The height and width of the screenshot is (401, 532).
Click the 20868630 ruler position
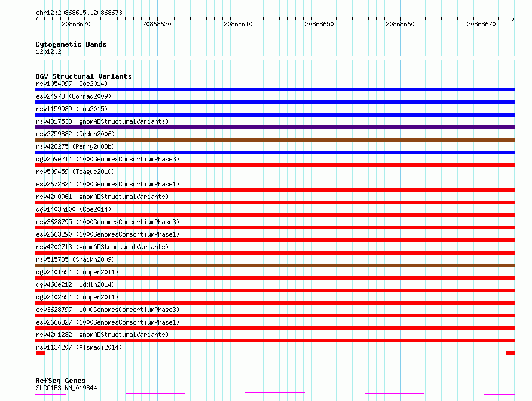pos(157,24)
